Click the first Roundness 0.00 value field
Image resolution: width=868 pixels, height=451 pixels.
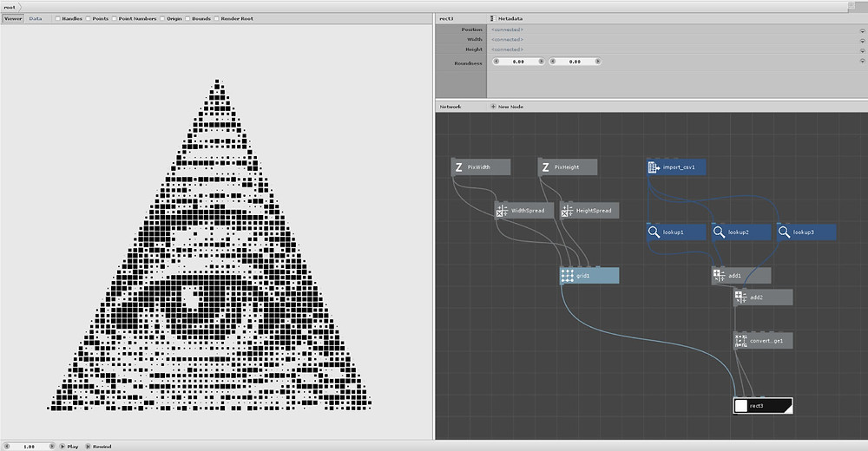(x=518, y=62)
